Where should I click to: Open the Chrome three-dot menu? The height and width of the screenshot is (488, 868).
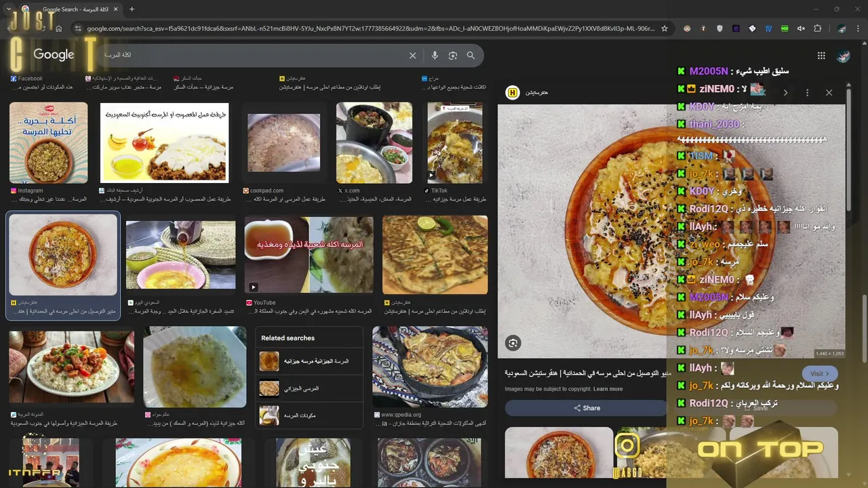858,28
